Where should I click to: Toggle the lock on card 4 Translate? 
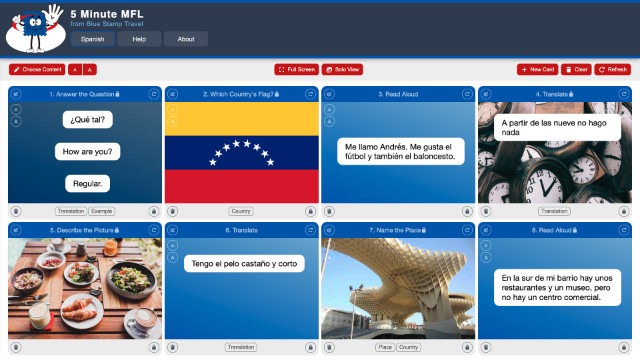coord(624,211)
